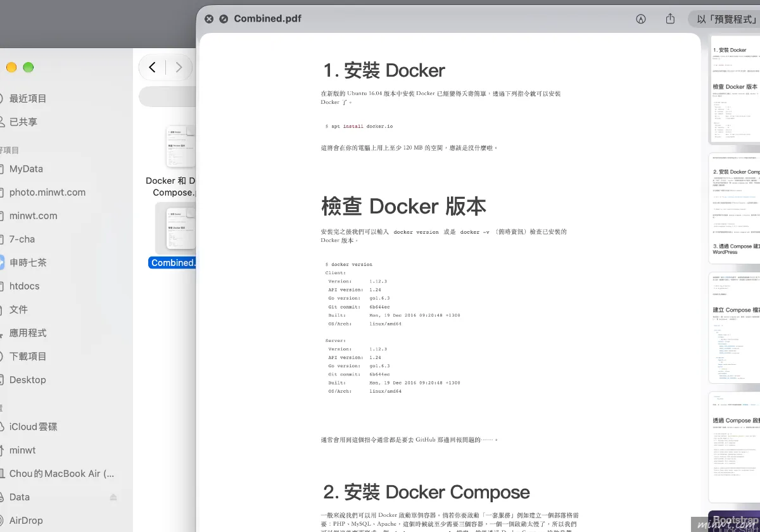Click the Combined.pdf title in preview window
Screen dimensions: 760x532
pyautogui.click(x=268, y=18)
